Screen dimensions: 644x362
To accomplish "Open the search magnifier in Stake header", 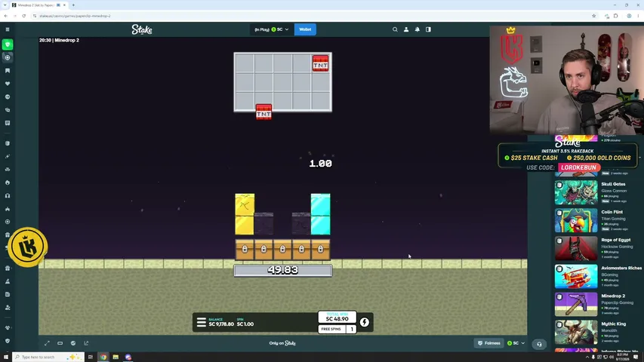I will coord(395,29).
